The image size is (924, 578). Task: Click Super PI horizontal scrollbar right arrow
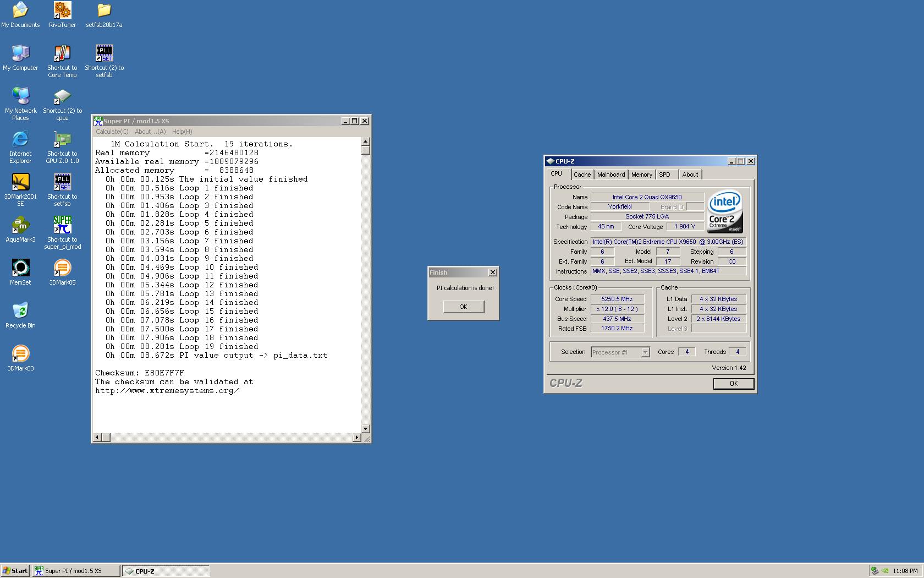[x=356, y=438]
